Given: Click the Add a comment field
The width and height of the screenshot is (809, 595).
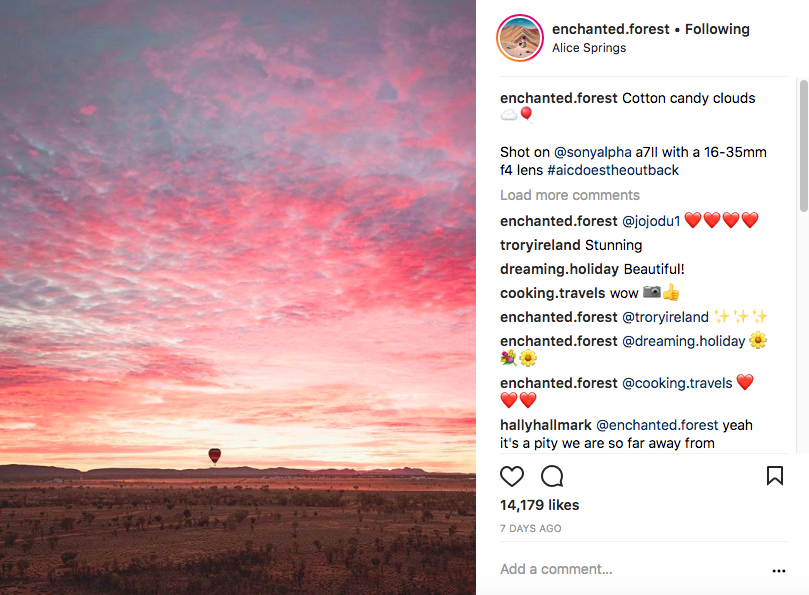Looking at the screenshot, I should point(556,569).
